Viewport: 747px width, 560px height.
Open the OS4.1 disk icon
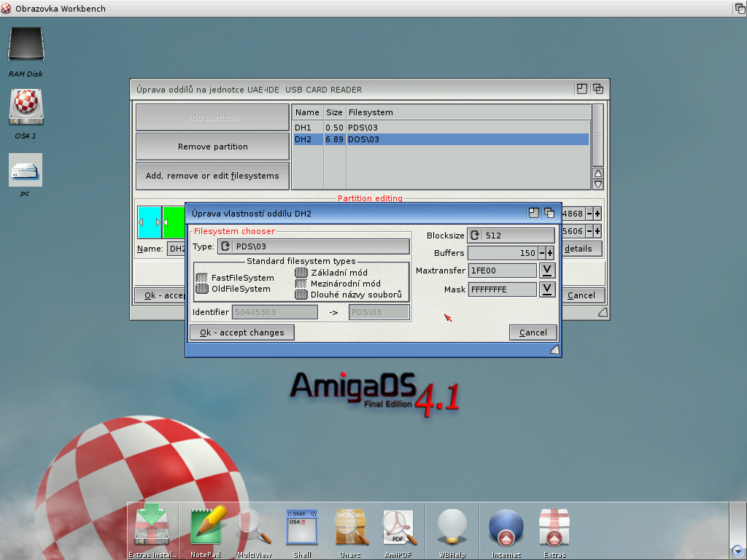coord(26,108)
